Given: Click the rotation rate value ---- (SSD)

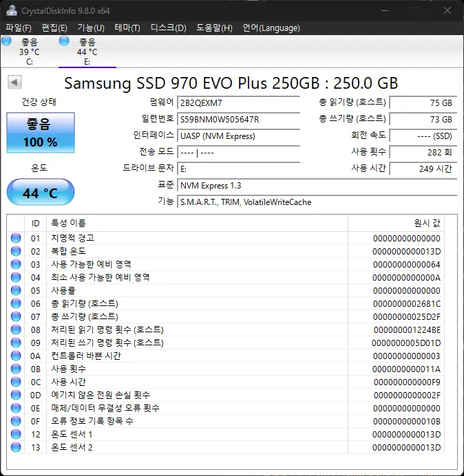Looking at the screenshot, I should (x=423, y=136).
